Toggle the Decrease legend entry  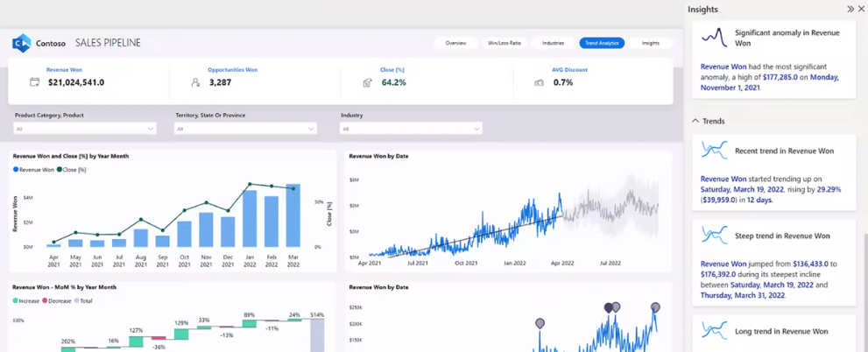point(56,300)
